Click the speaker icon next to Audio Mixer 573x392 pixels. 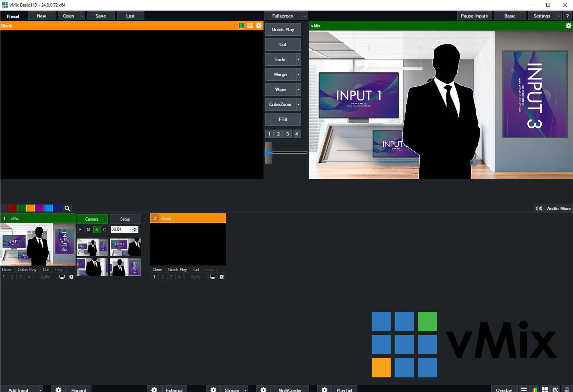[x=539, y=208]
